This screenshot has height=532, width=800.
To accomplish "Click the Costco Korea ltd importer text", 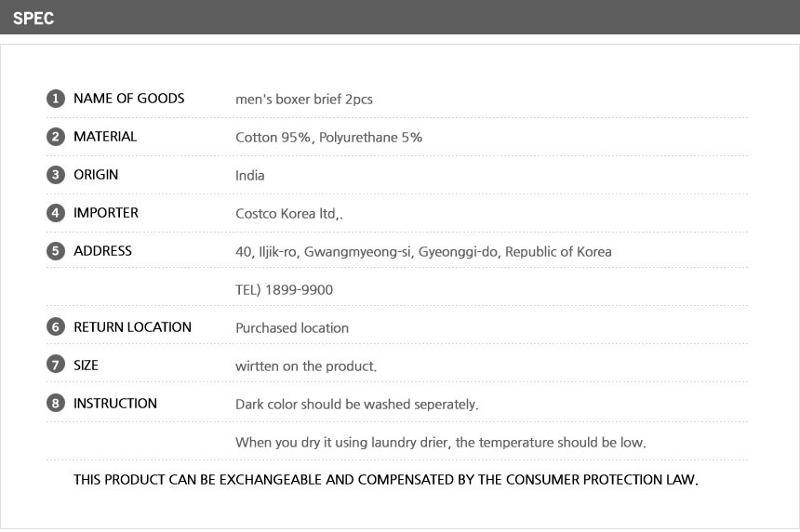I will point(288,214).
